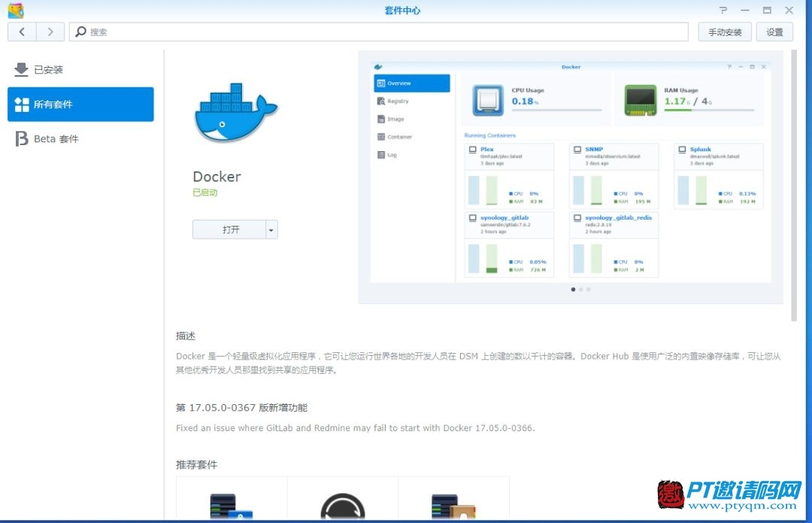Open the help question mark icon

pyautogui.click(x=723, y=11)
